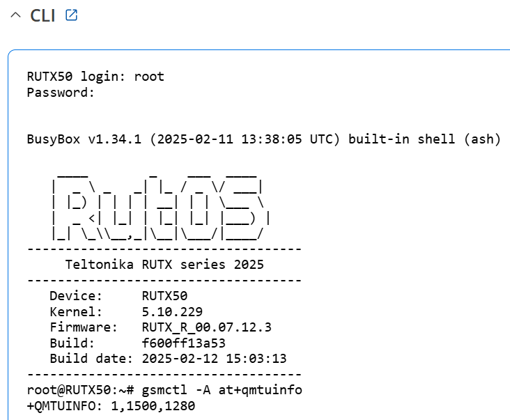Click the CLI section heading
Image resolution: width=510 pixels, height=420 pixels.
42,15
